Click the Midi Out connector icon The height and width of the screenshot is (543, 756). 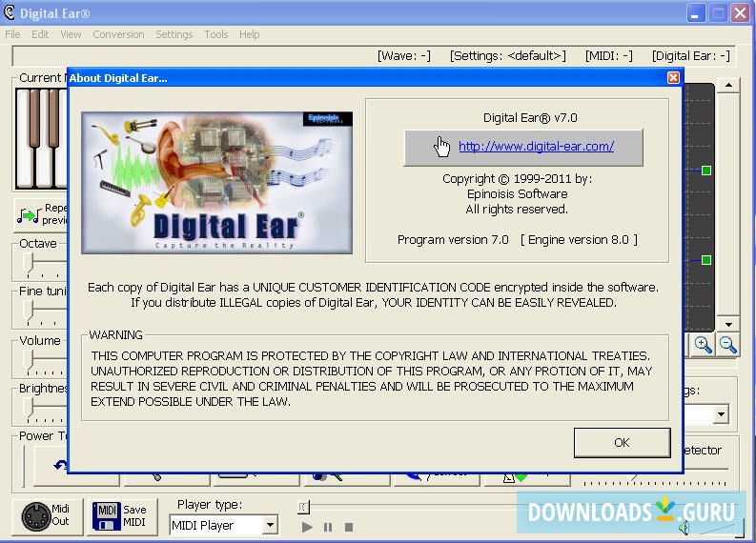coord(36,516)
